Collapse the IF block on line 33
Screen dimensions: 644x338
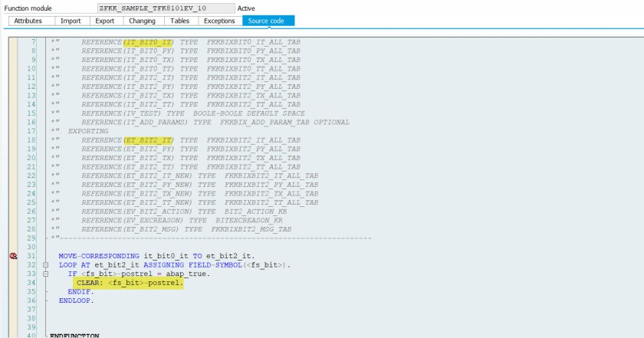[x=45, y=274]
